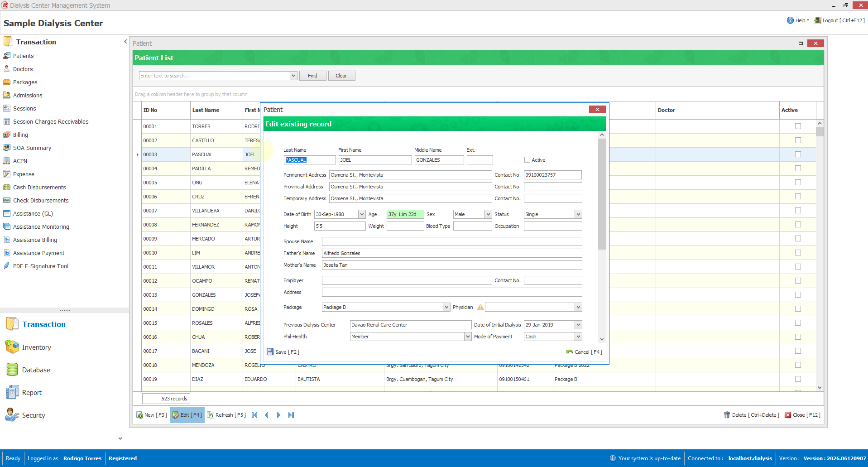
Task: Open the Status dropdown
Action: 578,214
